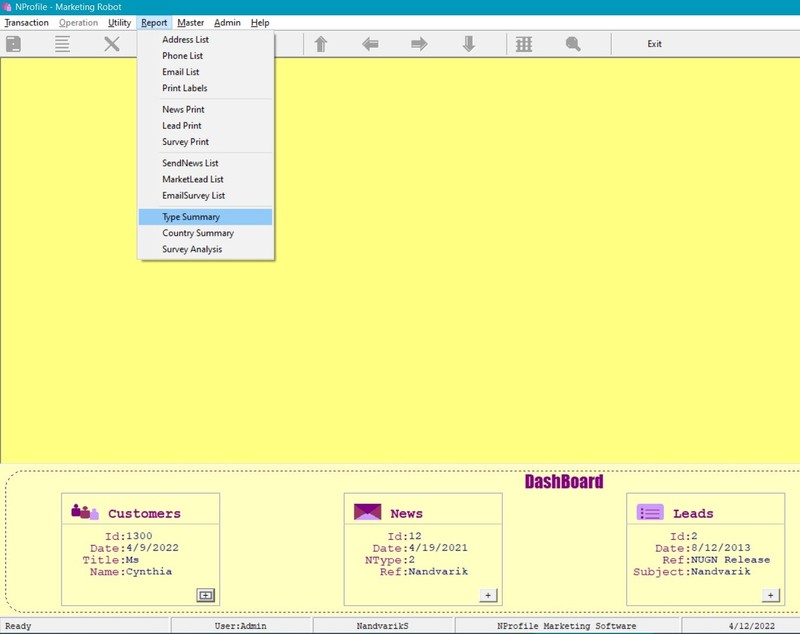Image resolution: width=800 pixels, height=634 pixels.
Task: Go to first record with up arrow
Action: [x=320, y=44]
